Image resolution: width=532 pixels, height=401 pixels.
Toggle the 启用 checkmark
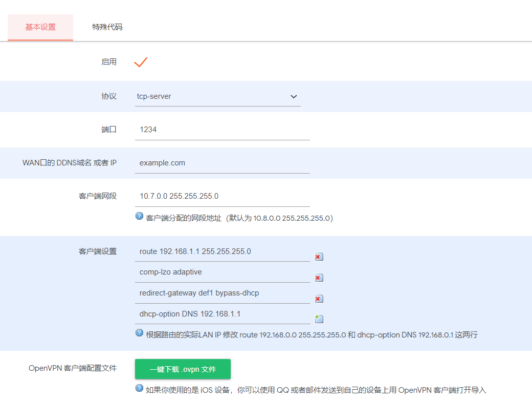click(141, 62)
